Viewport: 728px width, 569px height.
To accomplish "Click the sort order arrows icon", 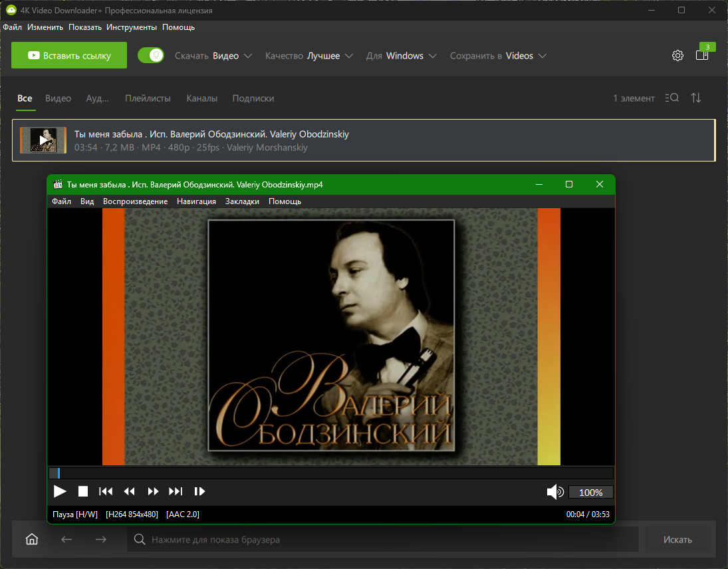I will pyautogui.click(x=695, y=98).
